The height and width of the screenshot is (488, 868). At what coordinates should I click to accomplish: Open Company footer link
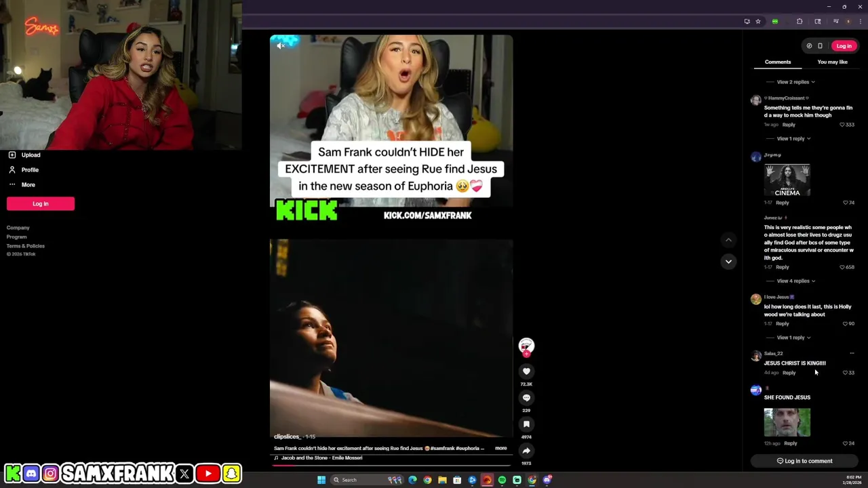18,228
